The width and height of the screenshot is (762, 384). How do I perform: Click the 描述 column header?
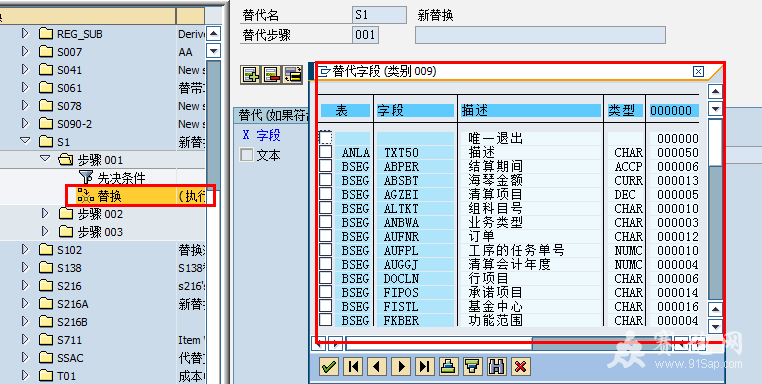pyautogui.click(x=531, y=110)
